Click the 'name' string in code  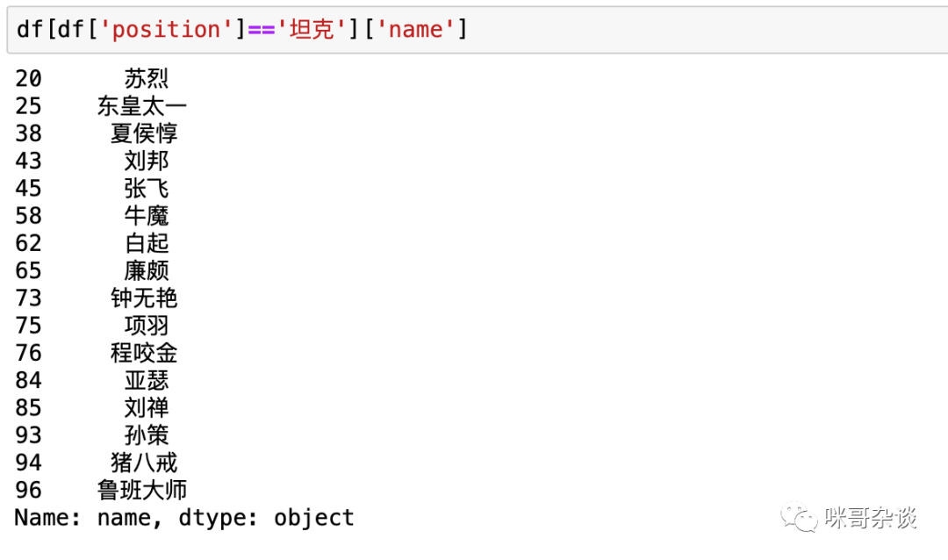point(415,29)
